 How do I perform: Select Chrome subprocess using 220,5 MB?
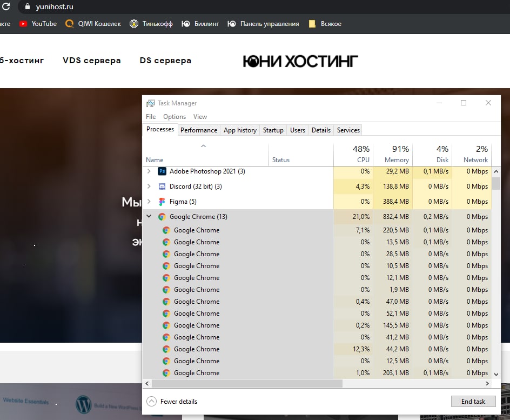click(317, 230)
